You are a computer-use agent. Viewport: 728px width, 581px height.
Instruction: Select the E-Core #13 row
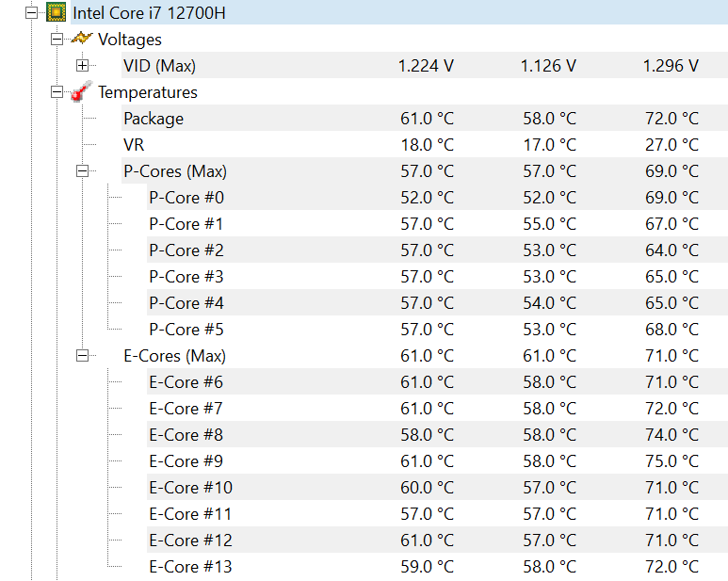click(437, 567)
